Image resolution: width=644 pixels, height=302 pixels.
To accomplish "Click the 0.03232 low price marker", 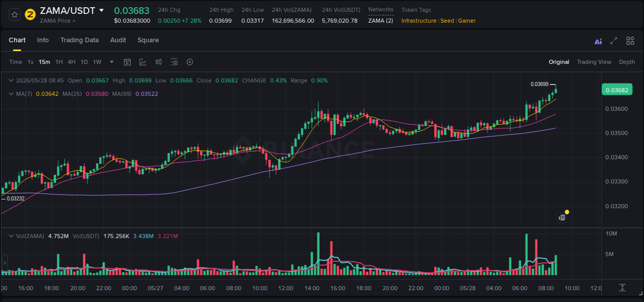I will (x=15, y=198).
